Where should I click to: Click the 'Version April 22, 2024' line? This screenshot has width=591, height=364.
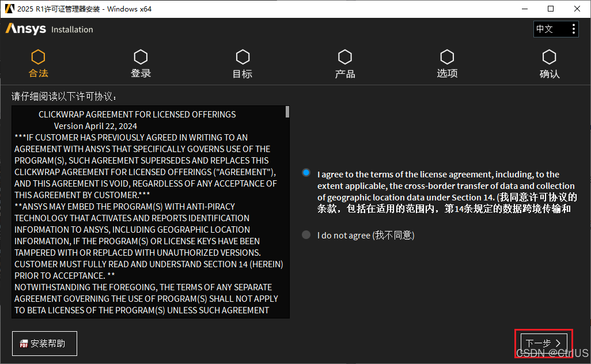pos(96,126)
